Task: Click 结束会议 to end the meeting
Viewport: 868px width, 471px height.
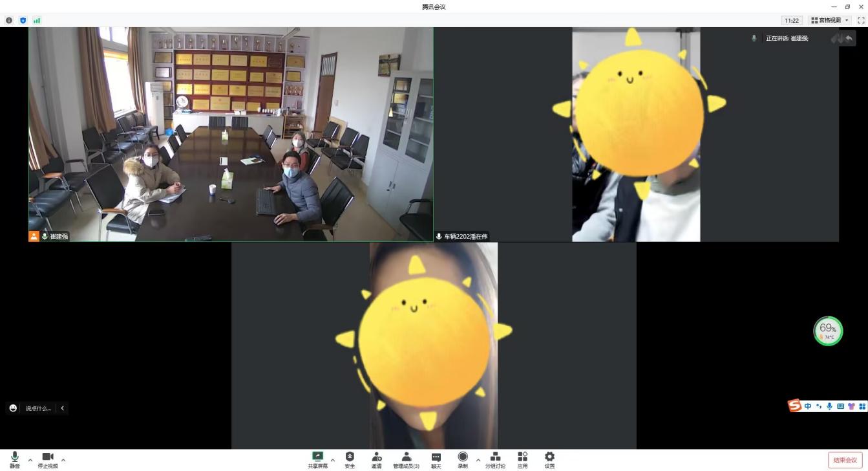Action: pyautogui.click(x=845, y=460)
